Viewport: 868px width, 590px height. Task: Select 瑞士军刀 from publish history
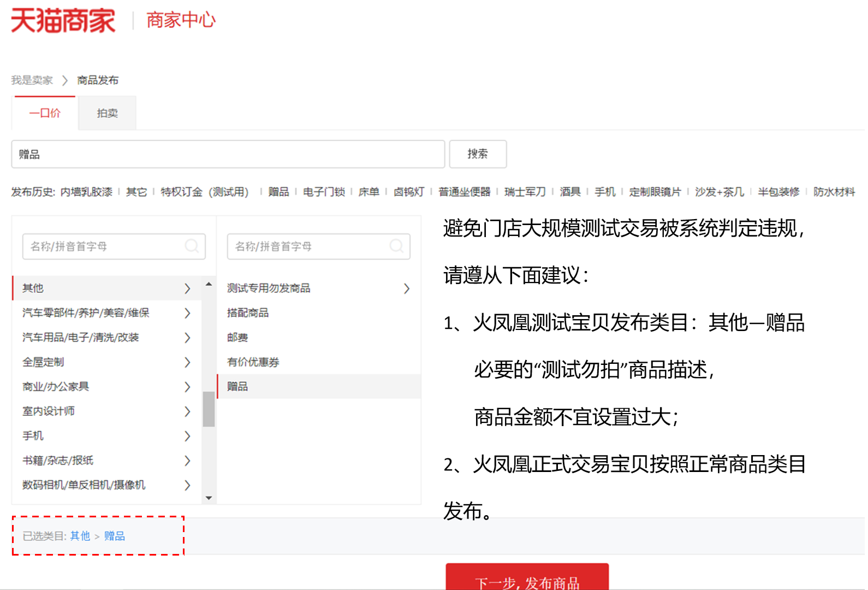tap(525, 192)
